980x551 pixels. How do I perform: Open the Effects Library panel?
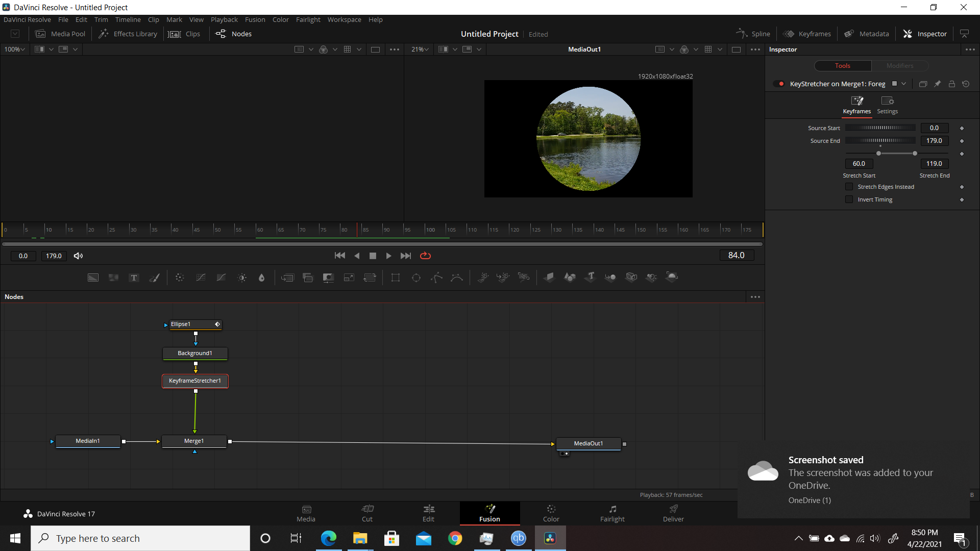pos(128,34)
